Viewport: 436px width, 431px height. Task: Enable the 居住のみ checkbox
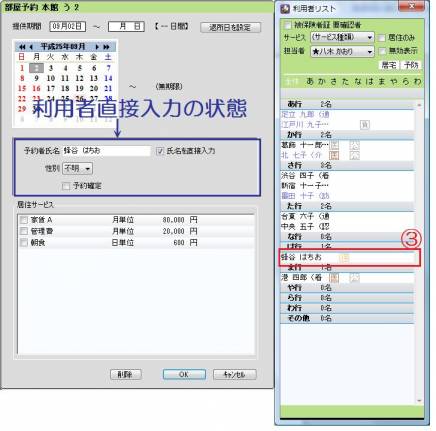382,38
